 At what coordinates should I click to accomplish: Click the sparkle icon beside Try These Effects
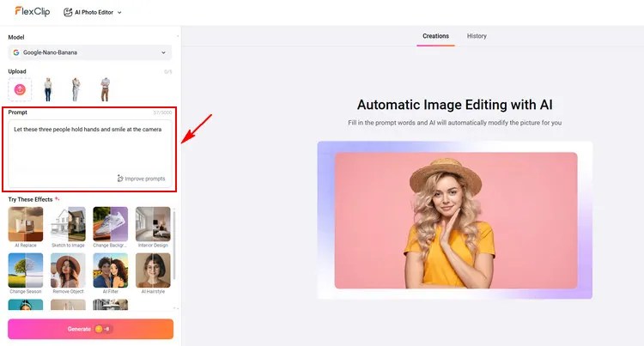pyautogui.click(x=57, y=199)
